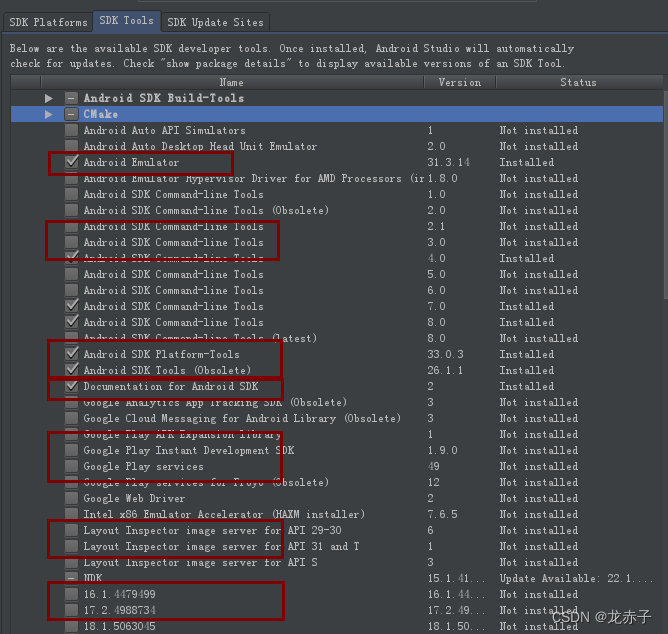
Task: Check Layout Inspector for API 29-30
Action: tap(72, 530)
